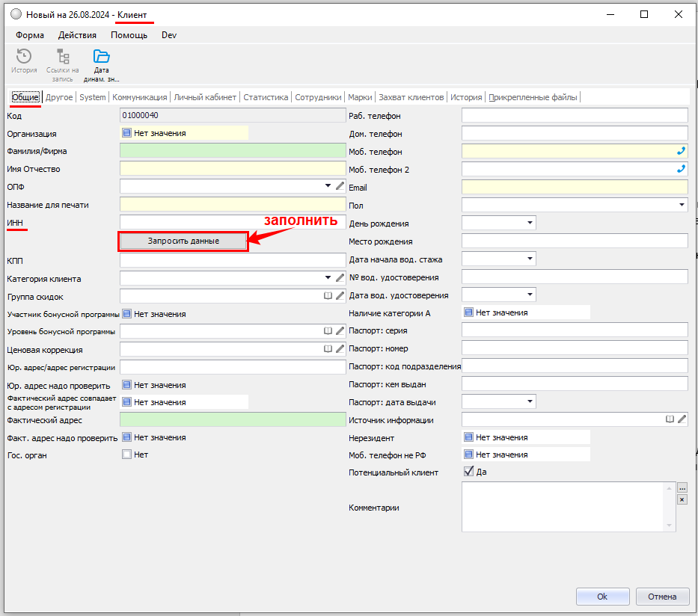Click phone icon in Моб. телефон field
The width and height of the screenshot is (698, 616).
coord(680,151)
